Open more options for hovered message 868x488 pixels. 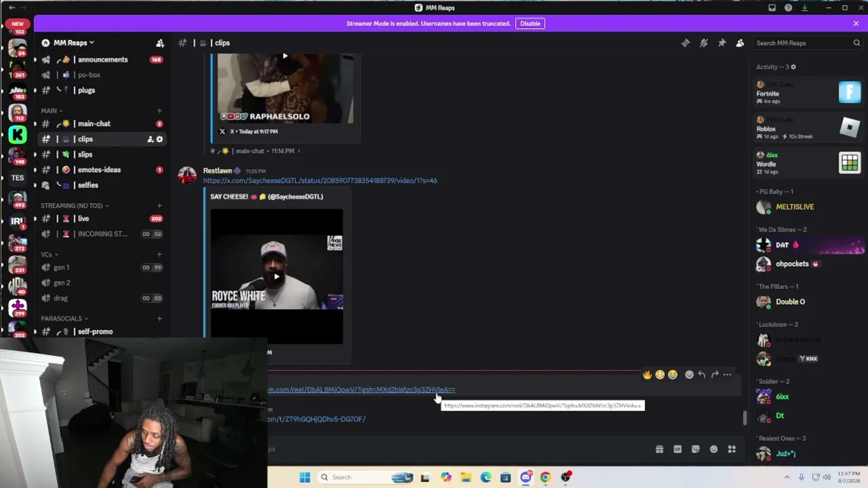coord(728,374)
